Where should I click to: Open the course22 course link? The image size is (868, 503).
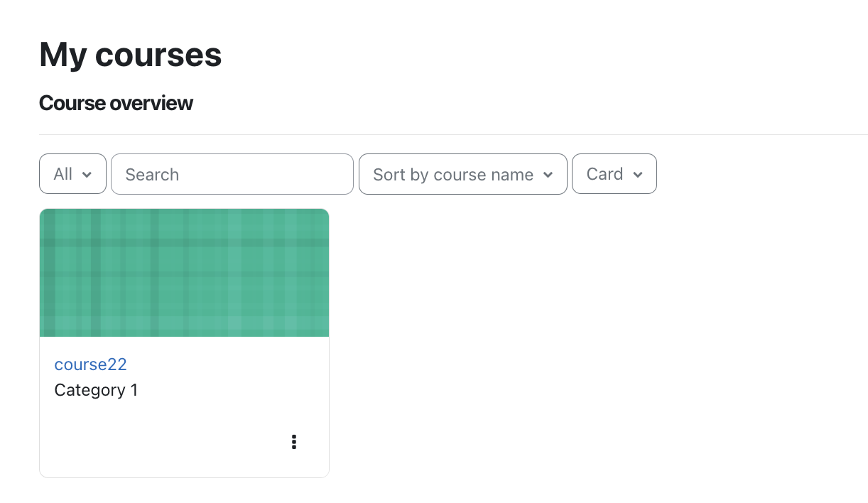[x=90, y=364]
